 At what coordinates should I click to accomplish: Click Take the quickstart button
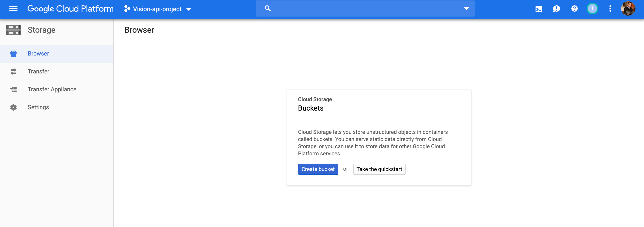(379, 169)
